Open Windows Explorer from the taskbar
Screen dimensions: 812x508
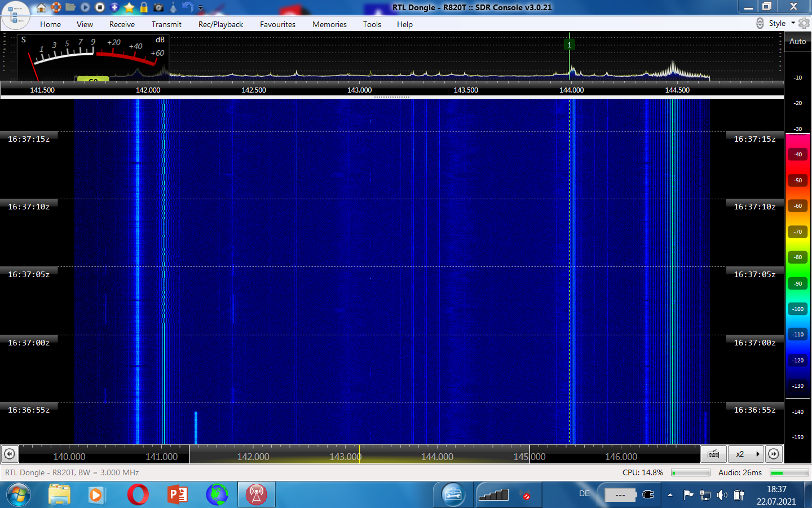tap(59, 495)
